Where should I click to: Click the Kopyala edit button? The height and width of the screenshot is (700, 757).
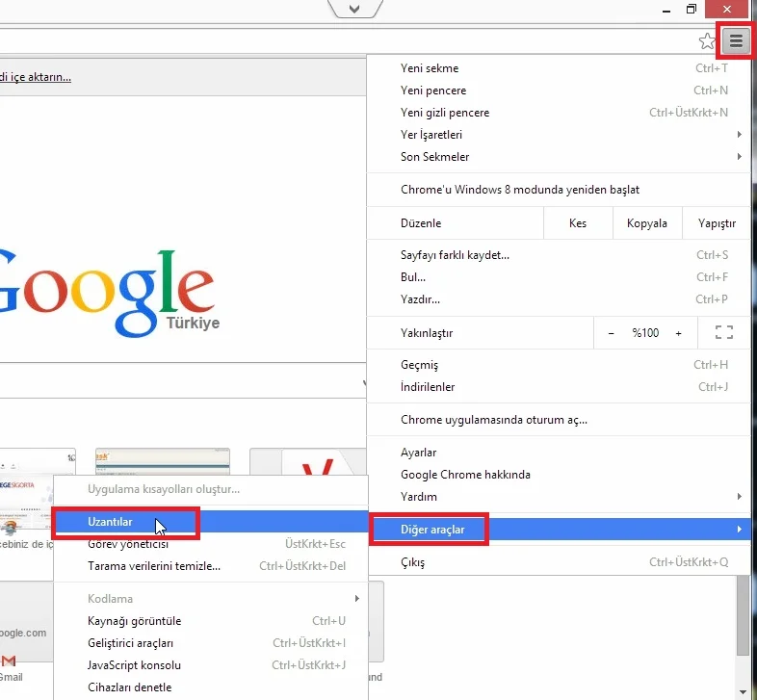pyautogui.click(x=646, y=223)
